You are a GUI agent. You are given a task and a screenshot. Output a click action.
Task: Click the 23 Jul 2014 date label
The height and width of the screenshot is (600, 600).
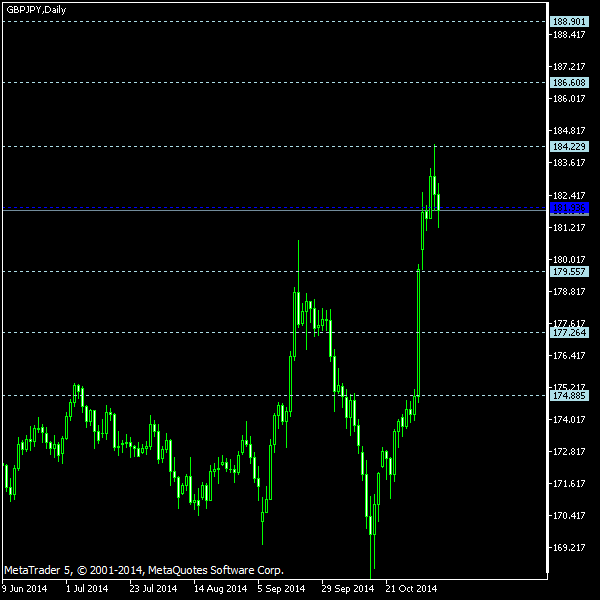pyautogui.click(x=153, y=589)
